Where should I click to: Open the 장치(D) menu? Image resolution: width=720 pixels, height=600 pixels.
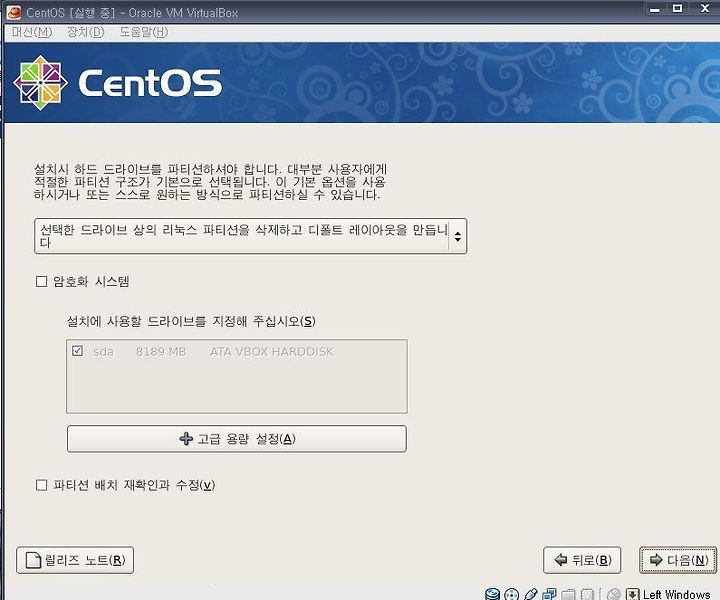(86, 32)
